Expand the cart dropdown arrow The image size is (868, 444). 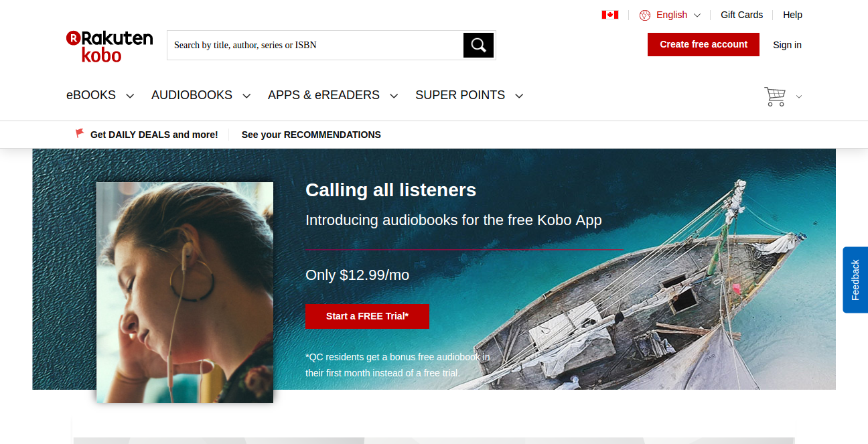tap(798, 96)
